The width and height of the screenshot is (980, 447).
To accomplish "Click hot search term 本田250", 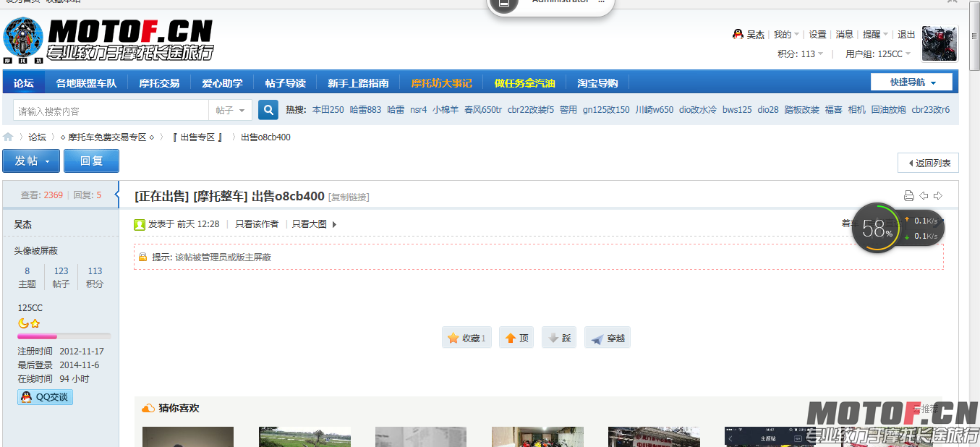I will pyautogui.click(x=328, y=110).
